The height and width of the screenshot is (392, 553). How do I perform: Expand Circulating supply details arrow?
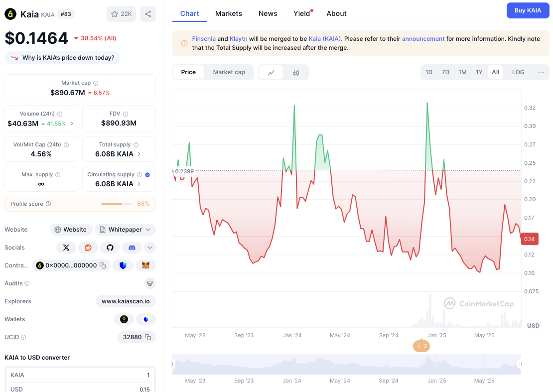tap(139, 184)
